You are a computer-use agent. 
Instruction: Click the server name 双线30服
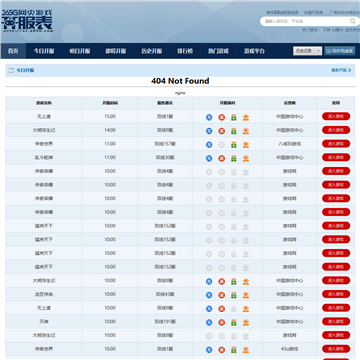click(165, 158)
